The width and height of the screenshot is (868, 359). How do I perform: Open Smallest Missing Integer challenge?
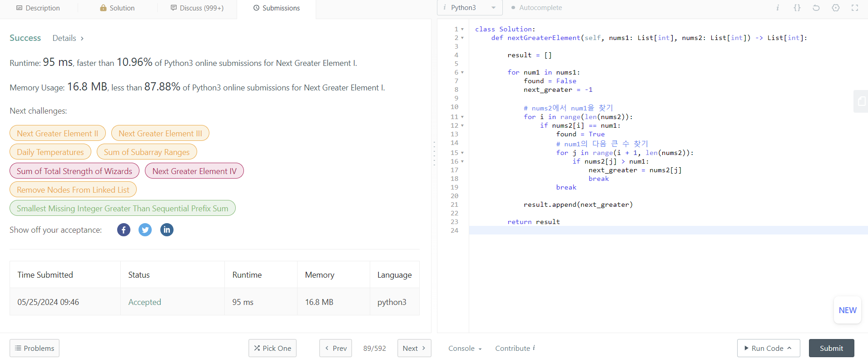pyautogui.click(x=123, y=208)
